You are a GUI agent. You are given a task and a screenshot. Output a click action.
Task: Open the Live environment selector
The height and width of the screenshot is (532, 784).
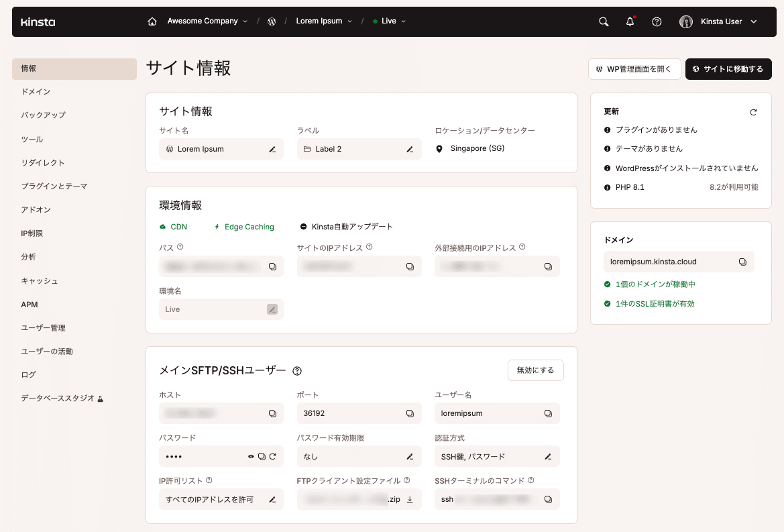pyautogui.click(x=389, y=21)
